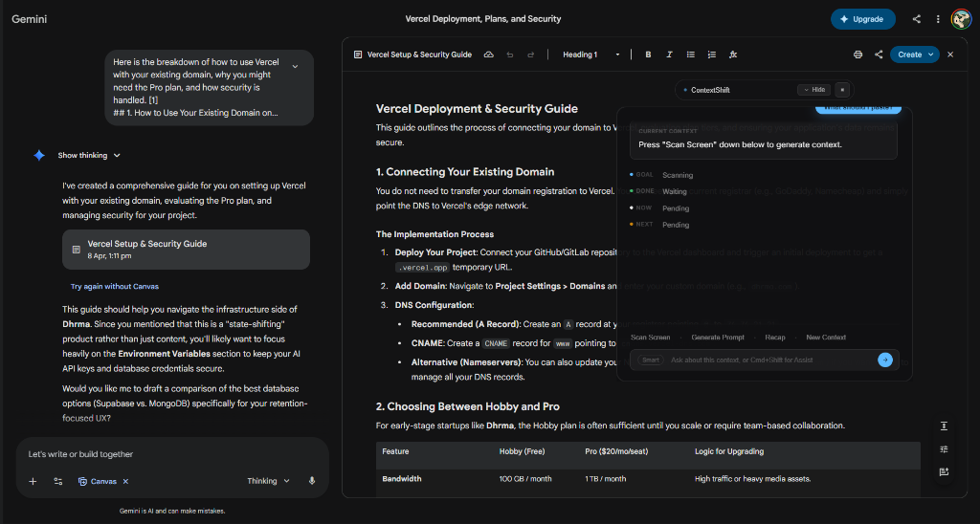Click Recap in ContextShift
The height and width of the screenshot is (524, 980).
pyautogui.click(x=775, y=338)
